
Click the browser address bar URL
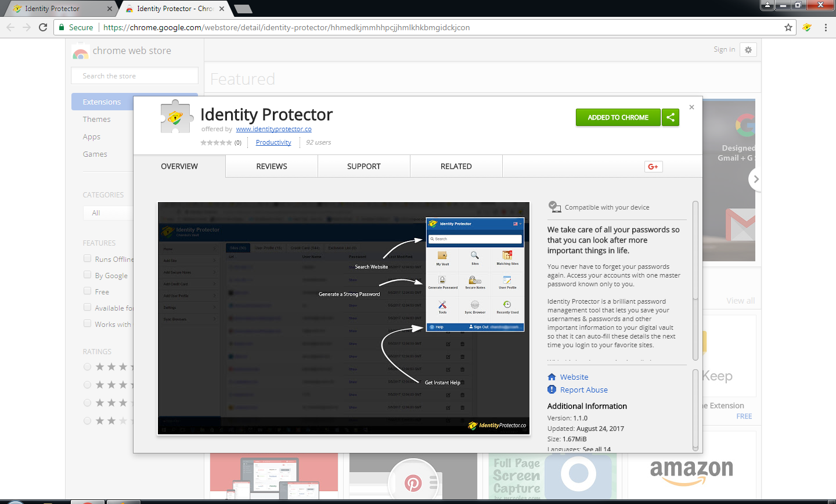[x=287, y=27]
